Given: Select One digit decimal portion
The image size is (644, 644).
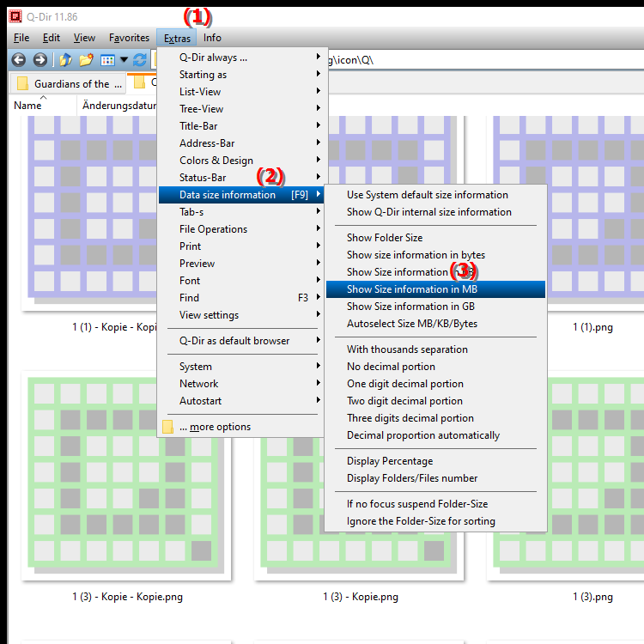Looking at the screenshot, I should 435,384.
